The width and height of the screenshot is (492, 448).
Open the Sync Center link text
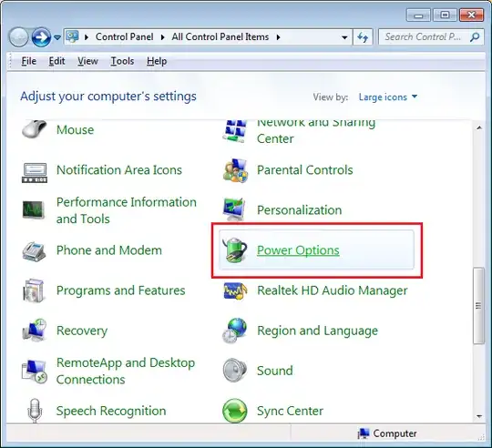coord(291,411)
